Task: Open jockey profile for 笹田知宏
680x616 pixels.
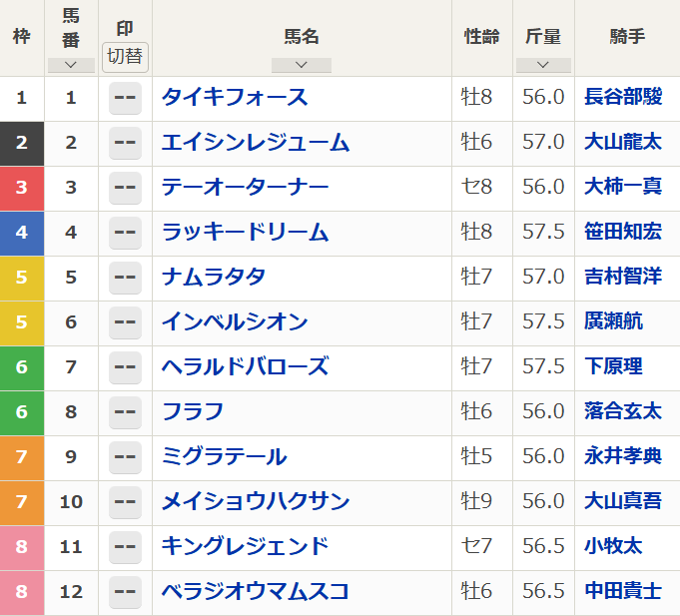Action: coord(622,233)
